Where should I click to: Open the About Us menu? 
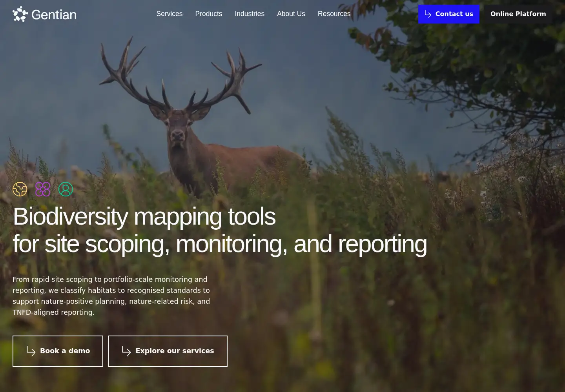(291, 14)
